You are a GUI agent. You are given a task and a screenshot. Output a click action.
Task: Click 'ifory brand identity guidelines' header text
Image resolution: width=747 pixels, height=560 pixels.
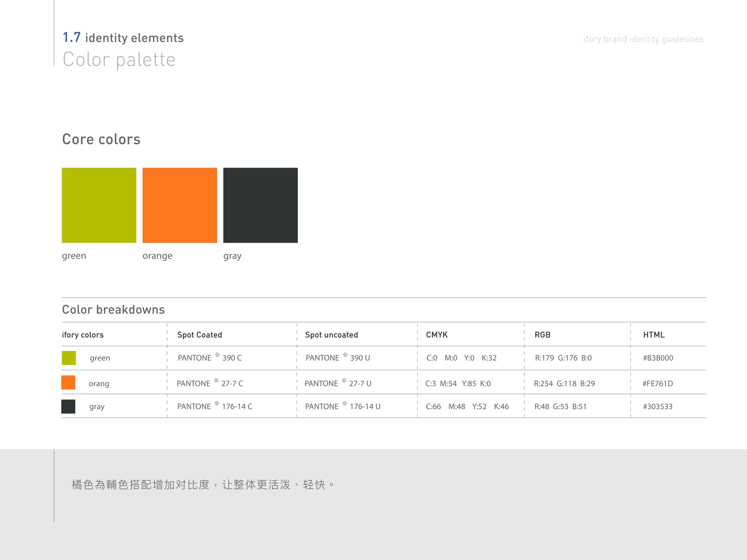click(x=643, y=39)
